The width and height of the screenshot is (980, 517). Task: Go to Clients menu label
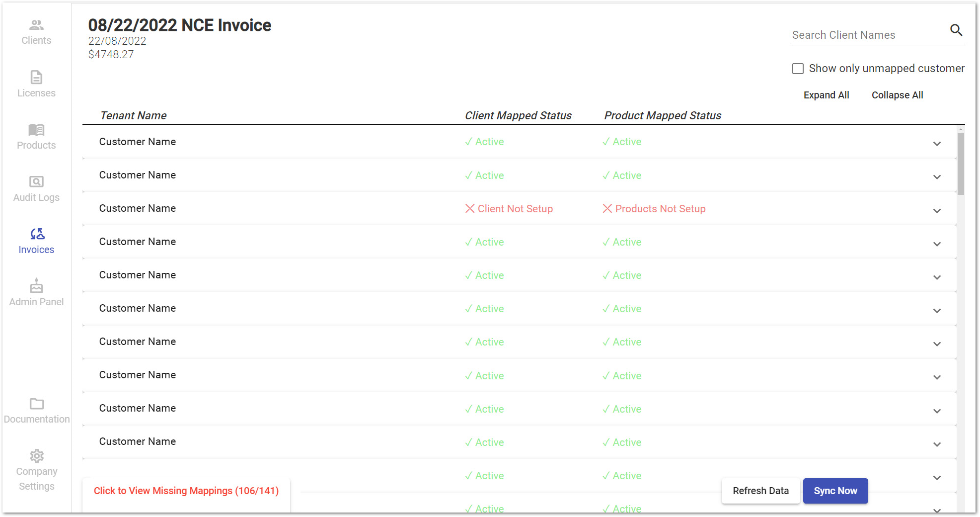point(36,40)
